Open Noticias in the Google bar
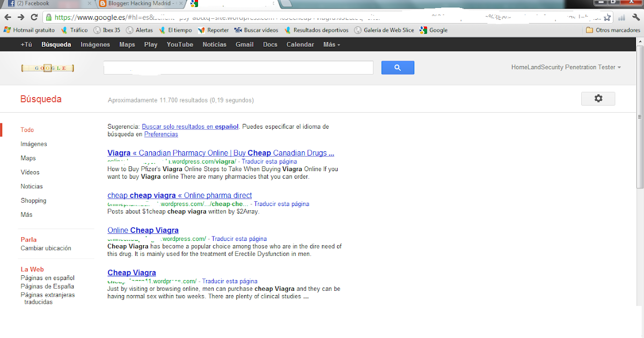The image size is (644, 338). pos(215,45)
